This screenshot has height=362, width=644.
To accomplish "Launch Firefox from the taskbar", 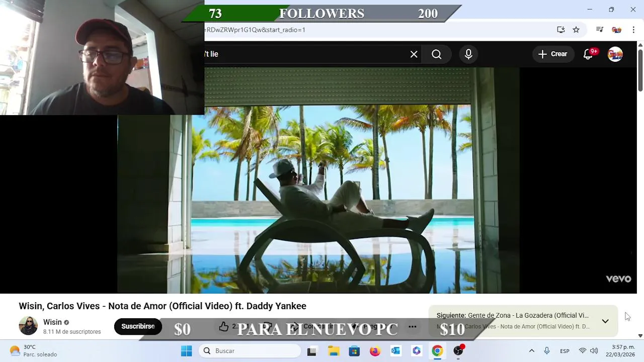I will pos(375,351).
